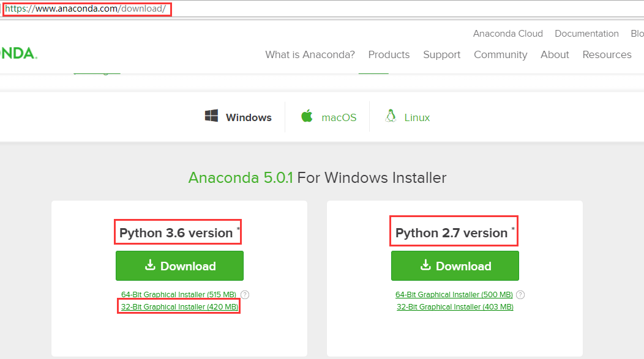Download Python 3.6 version installer

click(x=179, y=266)
